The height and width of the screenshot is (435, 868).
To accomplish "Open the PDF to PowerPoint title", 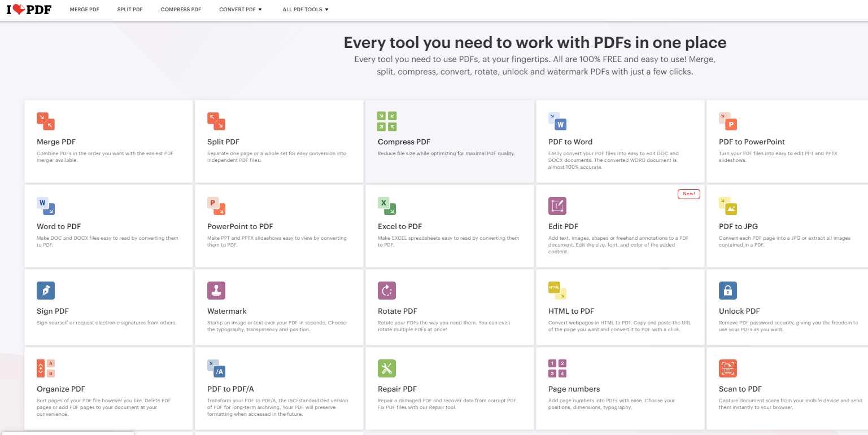I will coord(752,142).
